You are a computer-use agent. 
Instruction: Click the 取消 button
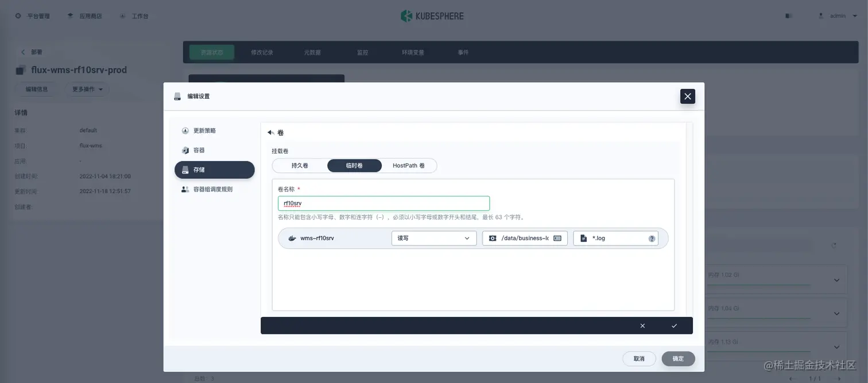point(639,358)
